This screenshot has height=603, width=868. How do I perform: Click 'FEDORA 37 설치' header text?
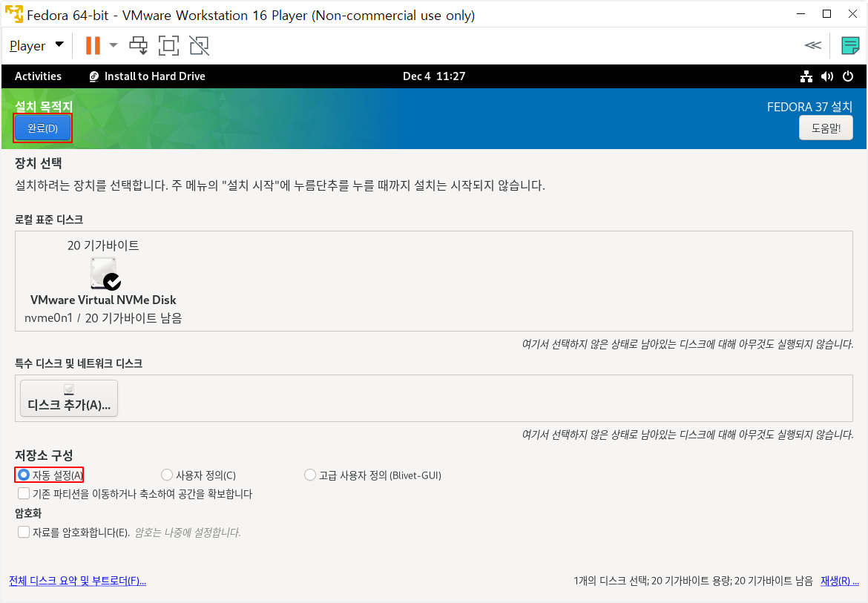(x=809, y=107)
